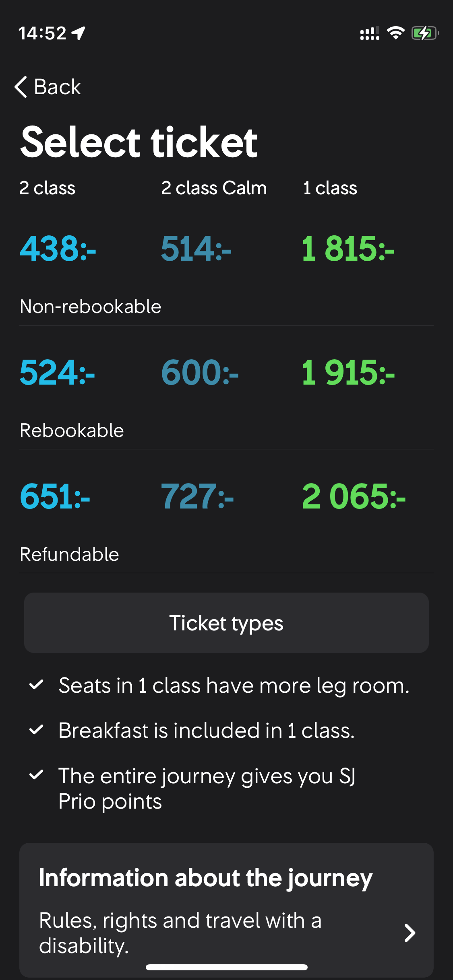453x980 pixels.
Task: Tap checkmark beside leg room note
Action: 37,684
